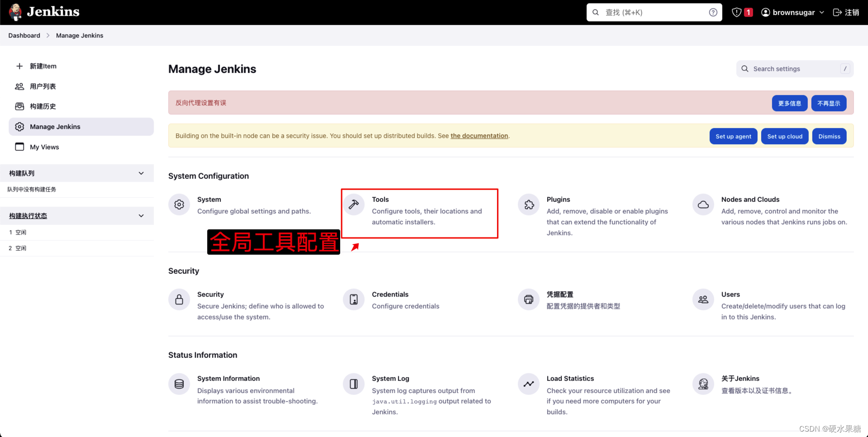The image size is (868, 437).
Task: Click the Set up agent button
Action: (733, 136)
